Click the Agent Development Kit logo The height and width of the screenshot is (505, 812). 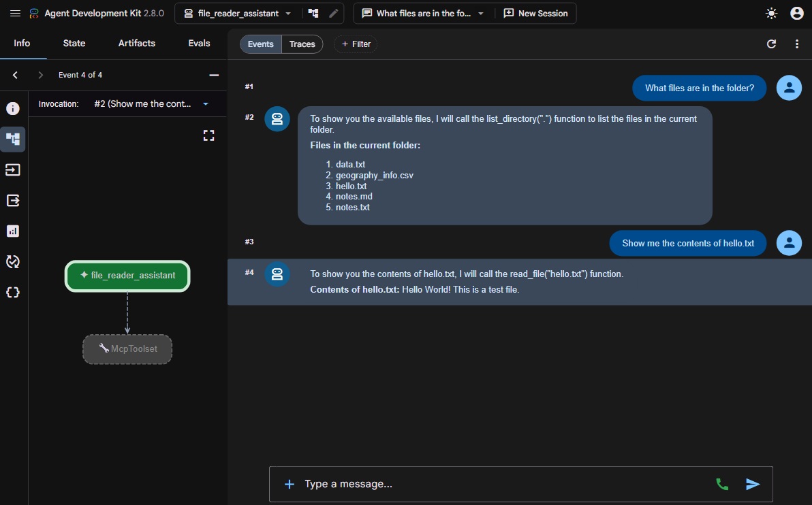click(x=34, y=14)
